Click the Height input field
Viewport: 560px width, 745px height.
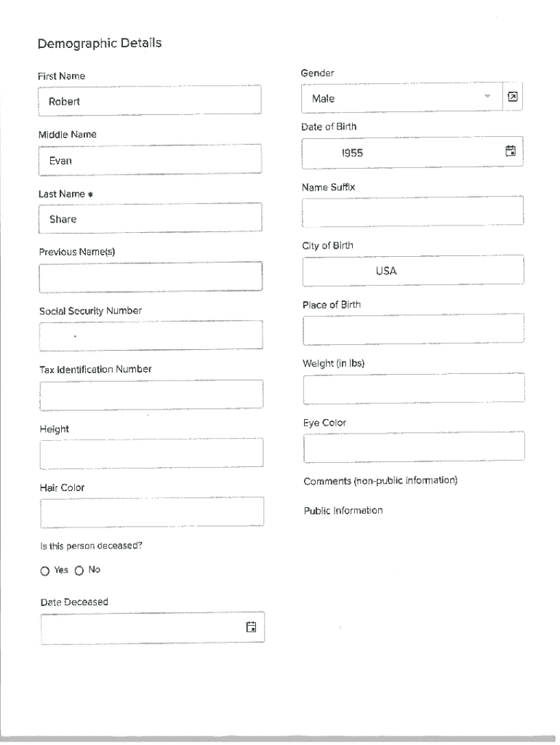coord(150,453)
